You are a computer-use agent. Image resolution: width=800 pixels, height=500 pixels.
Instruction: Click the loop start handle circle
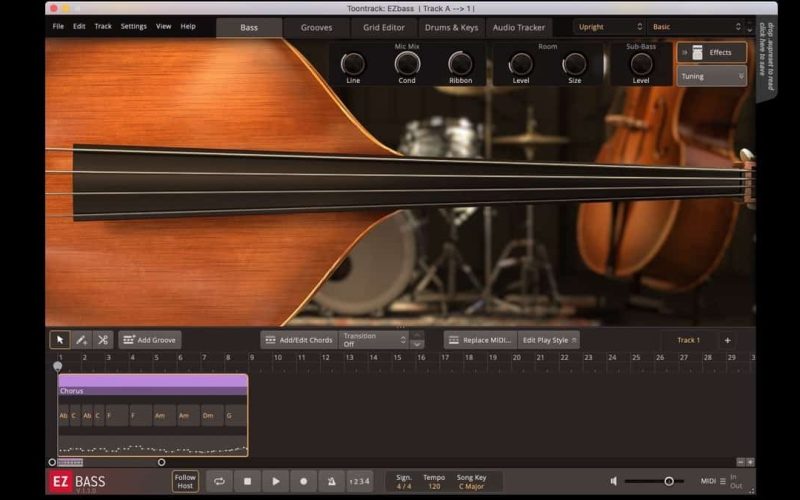52,462
